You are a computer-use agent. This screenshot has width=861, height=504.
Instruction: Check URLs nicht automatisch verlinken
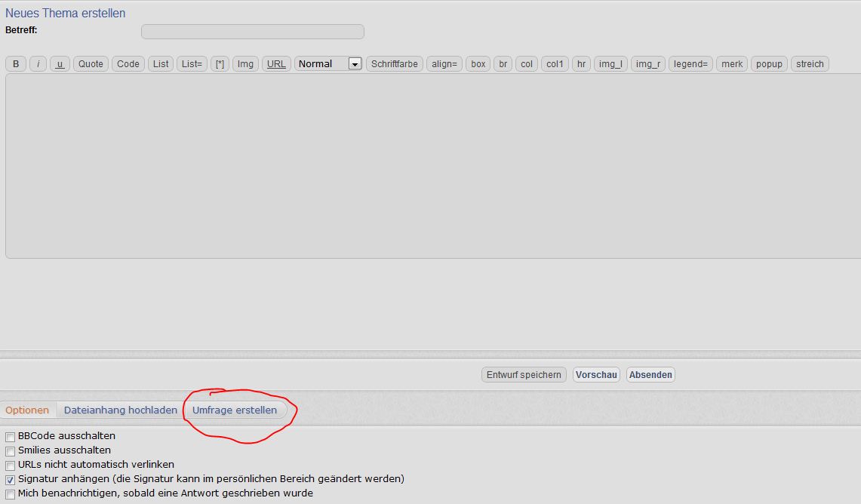click(x=10, y=466)
